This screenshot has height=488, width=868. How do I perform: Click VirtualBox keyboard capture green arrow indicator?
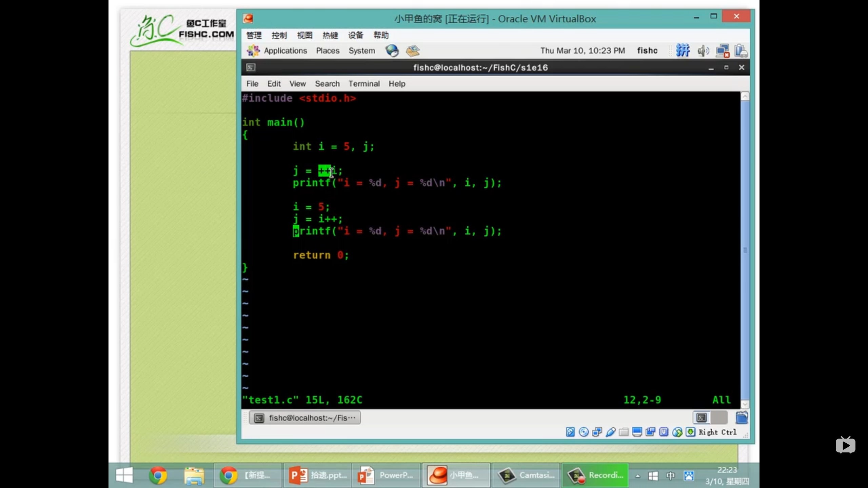point(690,432)
